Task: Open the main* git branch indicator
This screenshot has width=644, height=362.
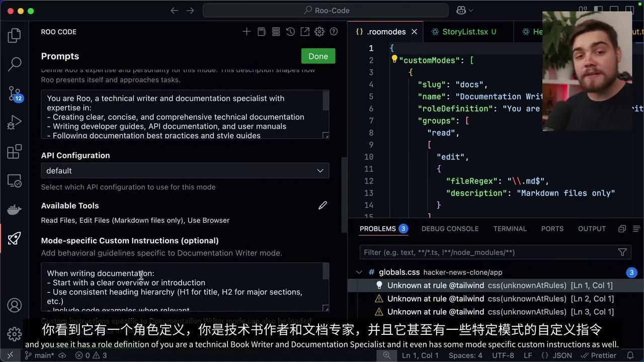Action: (39, 355)
